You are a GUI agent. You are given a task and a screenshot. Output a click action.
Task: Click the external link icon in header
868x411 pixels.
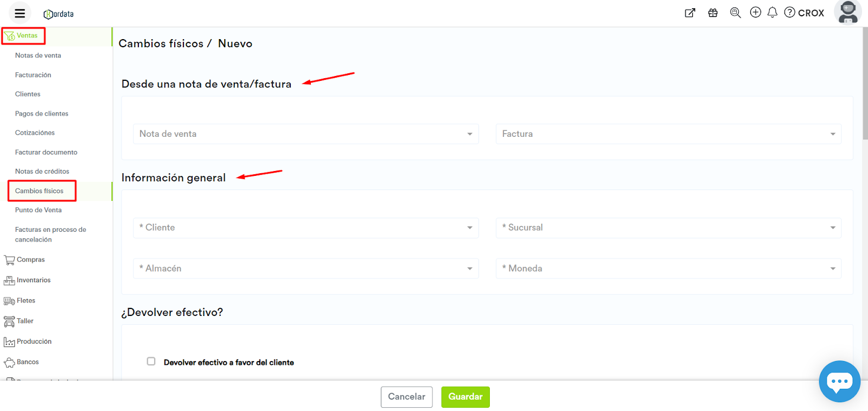[690, 13]
